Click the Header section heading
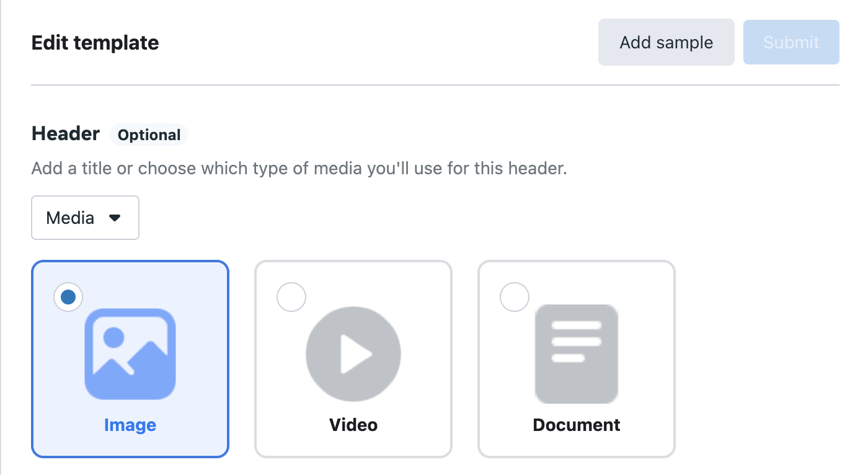 66,134
